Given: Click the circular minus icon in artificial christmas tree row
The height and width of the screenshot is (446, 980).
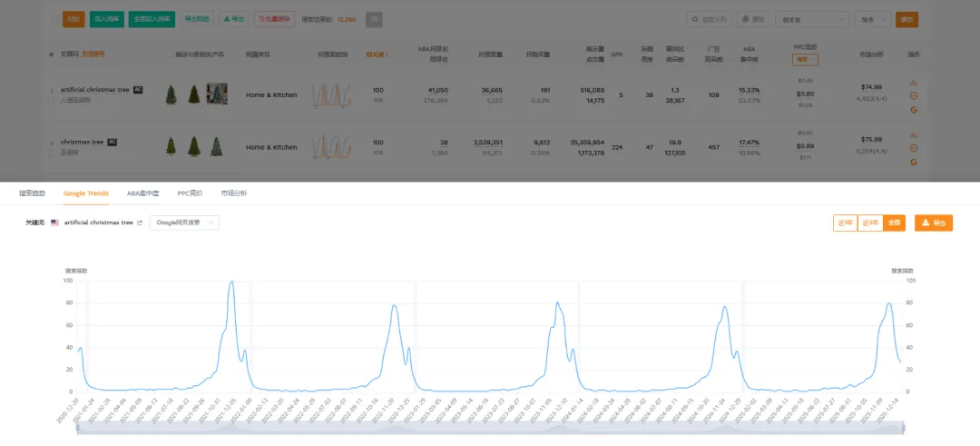Looking at the screenshot, I should [913, 95].
